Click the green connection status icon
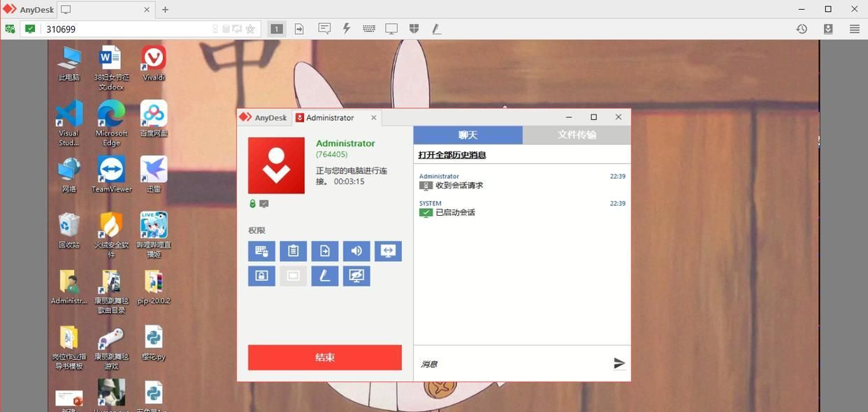Viewport: 868px width, 412px height. coord(30,29)
